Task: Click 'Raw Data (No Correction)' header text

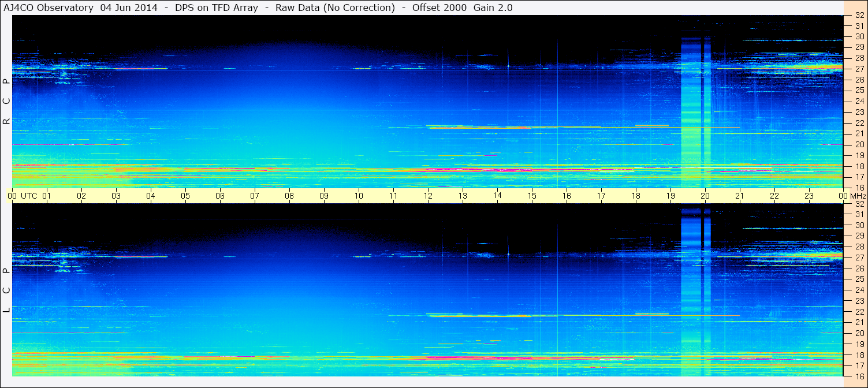Action: (x=335, y=8)
